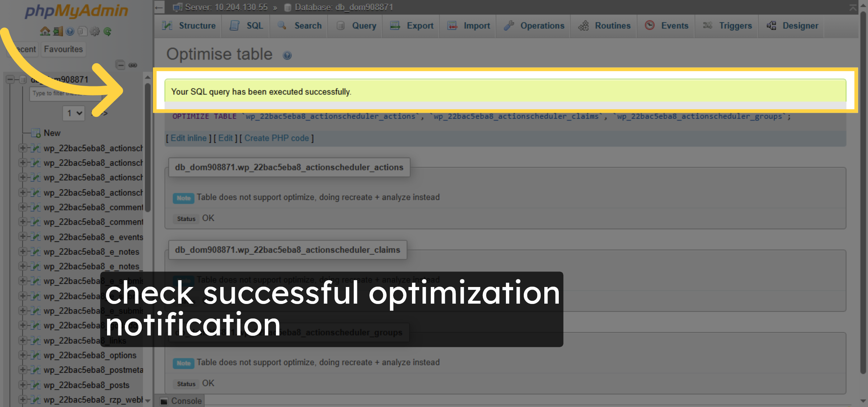Viewport: 868px width, 407px height.
Task: Open the phpMyAdmin home page icon
Action: pyautogui.click(x=45, y=31)
